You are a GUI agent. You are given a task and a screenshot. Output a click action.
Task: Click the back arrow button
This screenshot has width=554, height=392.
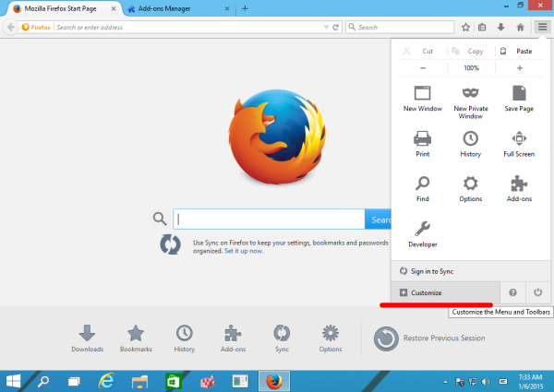tap(10, 27)
